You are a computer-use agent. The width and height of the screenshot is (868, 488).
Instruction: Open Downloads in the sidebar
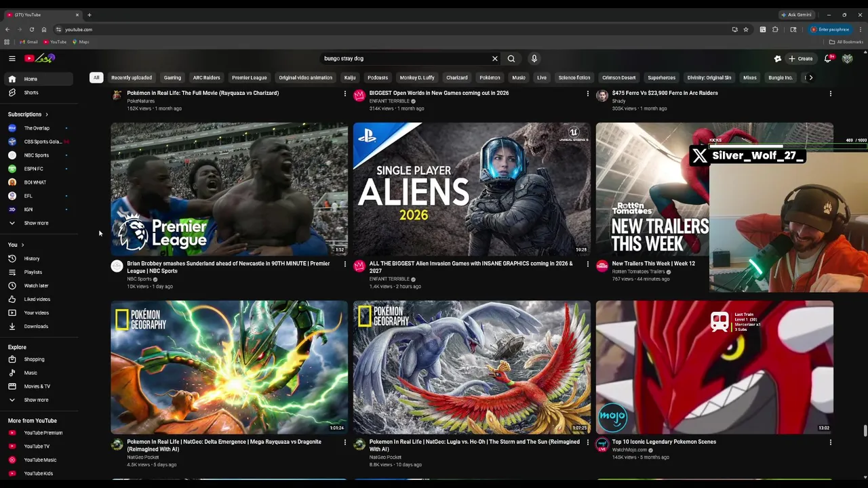pyautogui.click(x=39, y=326)
